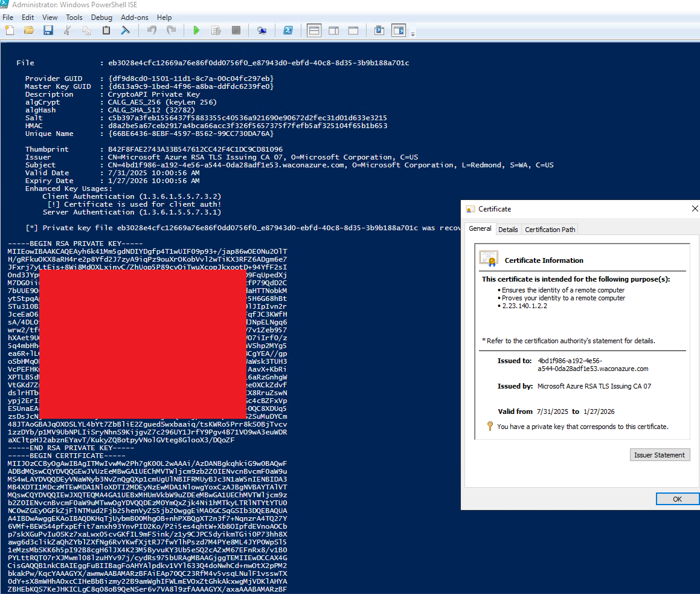Click the New Remote PowerShell Tab icon
Image resolution: width=700 pixels, height=594 pixels.
262,30
